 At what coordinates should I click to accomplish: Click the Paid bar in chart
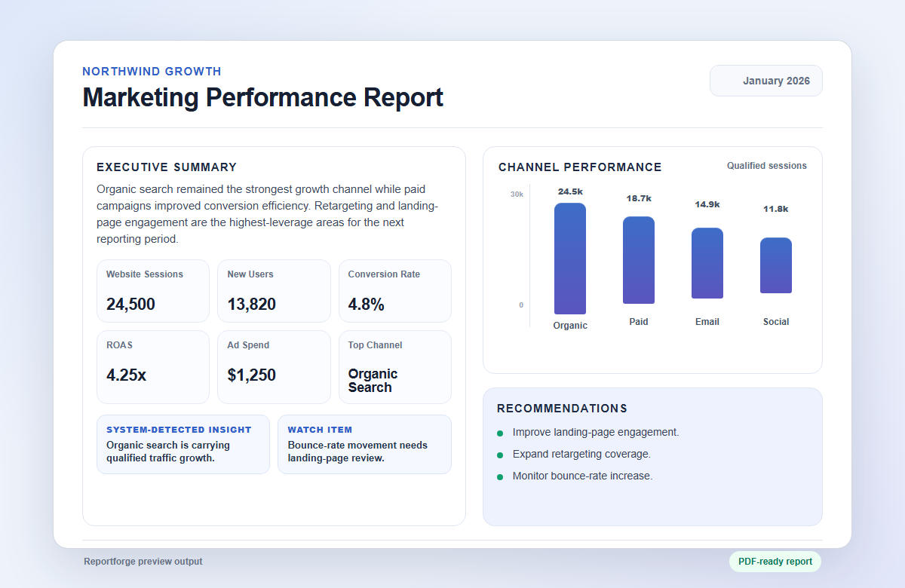click(x=639, y=260)
